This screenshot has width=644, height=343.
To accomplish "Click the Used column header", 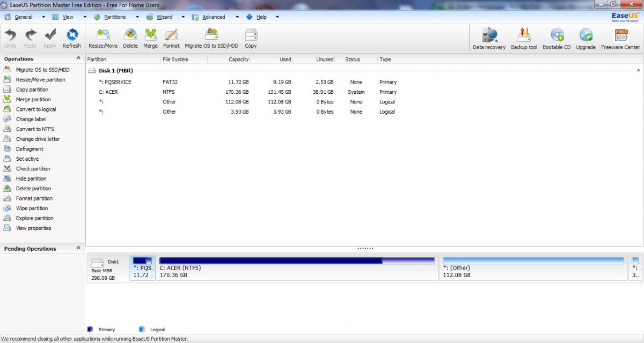I will pyautogui.click(x=272, y=59).
